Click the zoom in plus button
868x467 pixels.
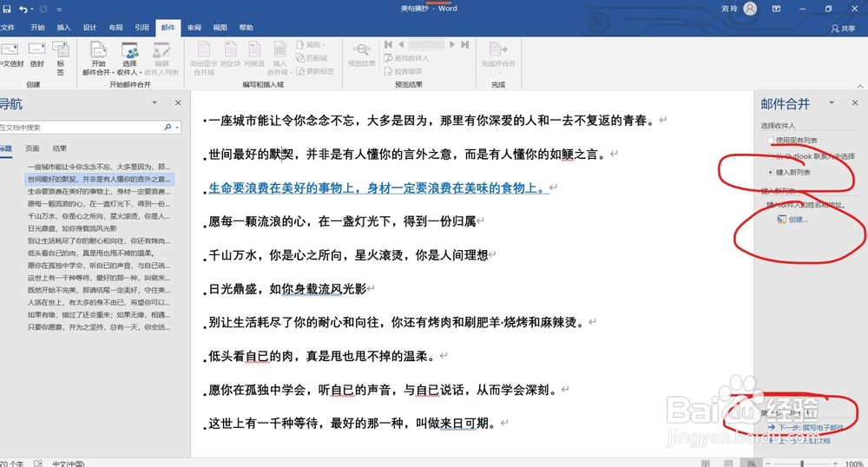click(836, 464)
